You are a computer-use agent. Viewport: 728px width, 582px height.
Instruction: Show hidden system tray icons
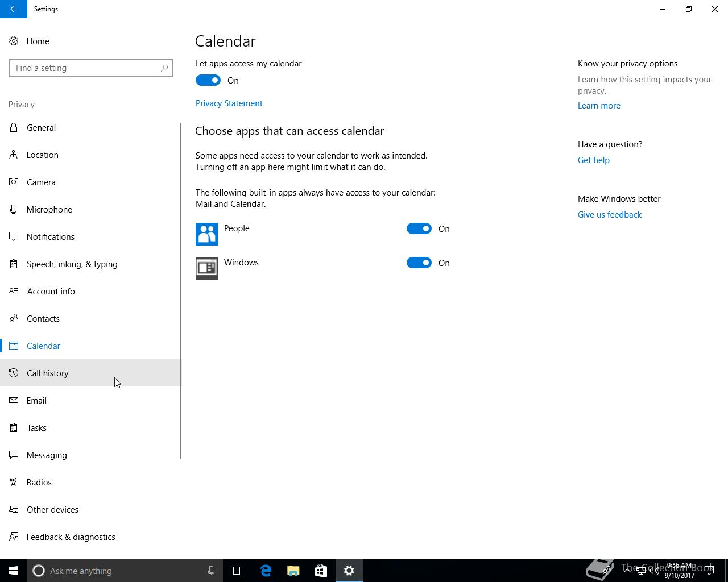(x=627, y=571)
